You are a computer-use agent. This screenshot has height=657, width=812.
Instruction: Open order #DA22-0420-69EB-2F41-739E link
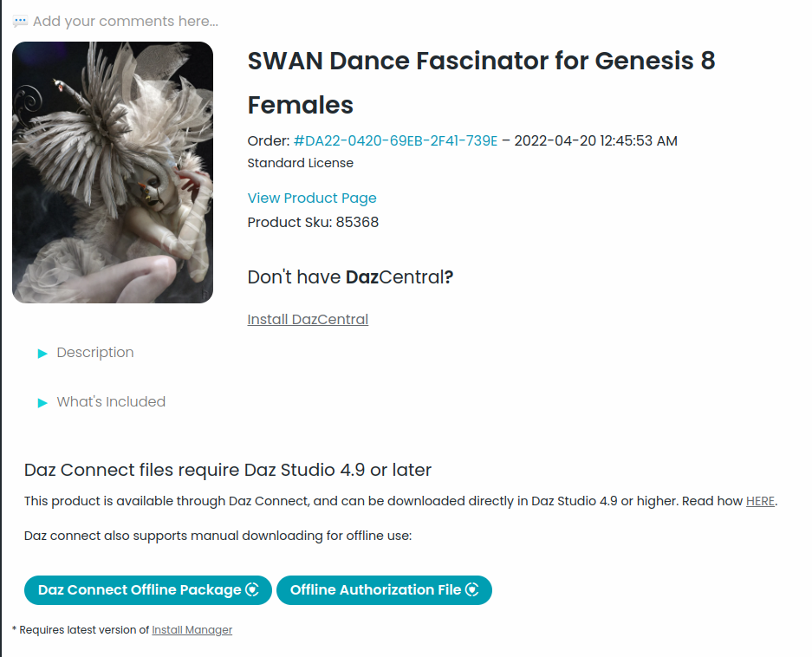[x=396, y=140]
